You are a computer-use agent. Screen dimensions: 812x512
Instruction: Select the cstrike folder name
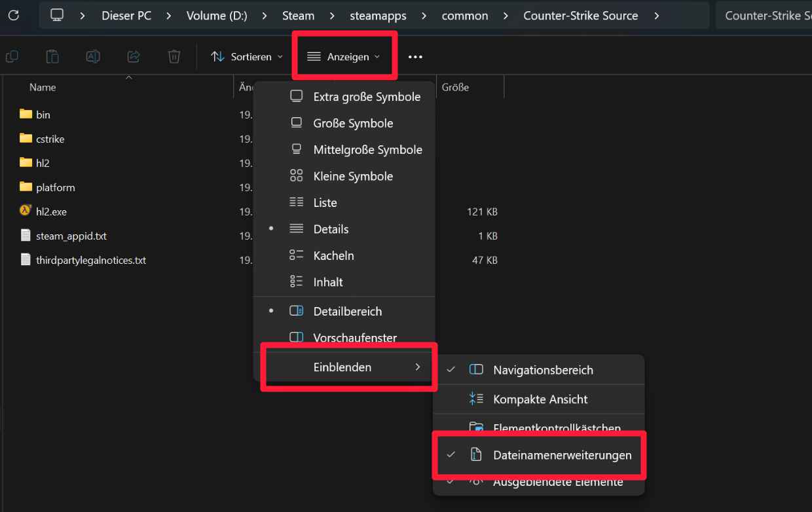(50, 139)
